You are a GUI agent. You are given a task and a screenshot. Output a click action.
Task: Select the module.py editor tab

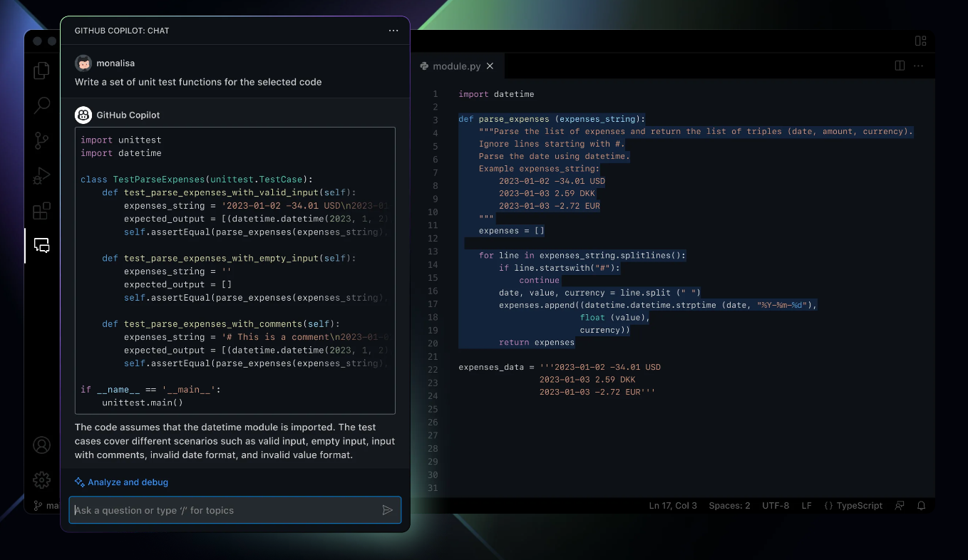tap(456, 66)
